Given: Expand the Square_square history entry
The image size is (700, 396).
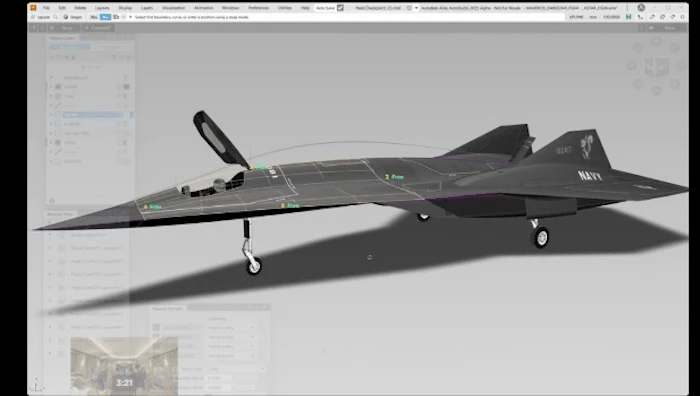Looking at the screenshot, I should click(x=50, y=234).
